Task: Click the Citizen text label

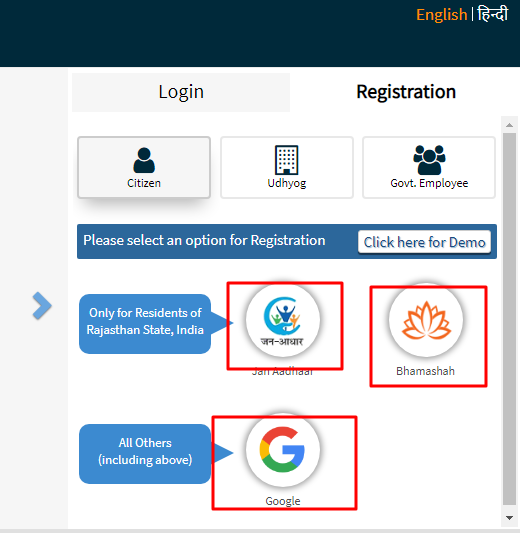Action: (x=144, y=183)
